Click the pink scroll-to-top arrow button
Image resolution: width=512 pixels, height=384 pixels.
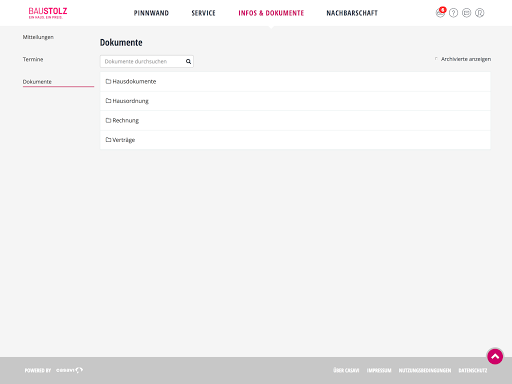point(495,356)
